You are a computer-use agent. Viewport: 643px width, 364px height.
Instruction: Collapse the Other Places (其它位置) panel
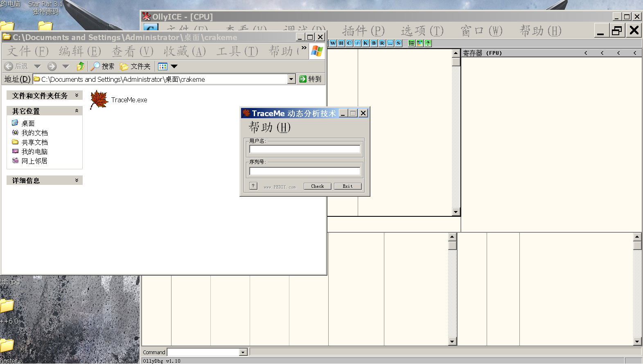77,111
